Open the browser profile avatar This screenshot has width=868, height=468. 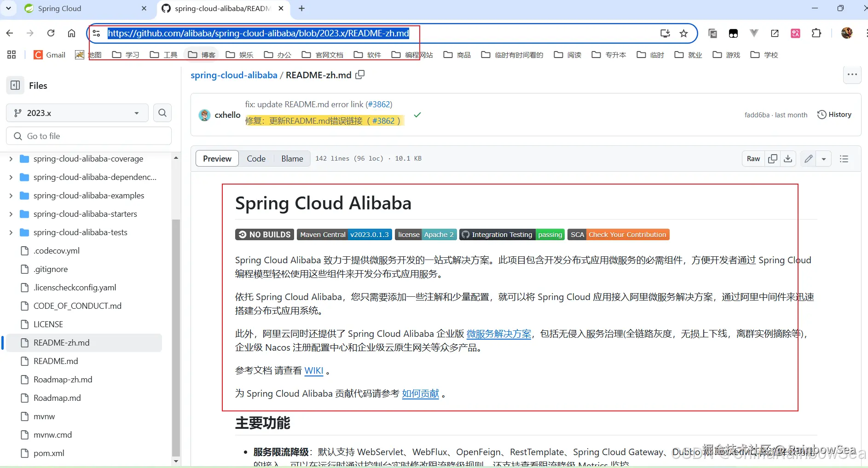[x=847, y=33]
